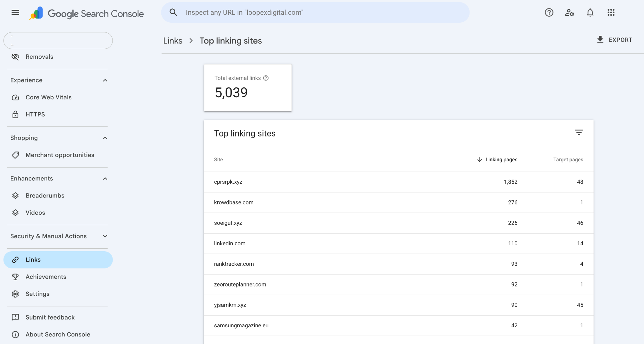The width and height of the screenshot is (644, 344).
Task: Click the Links chain icon
Action: coord(15,260)
